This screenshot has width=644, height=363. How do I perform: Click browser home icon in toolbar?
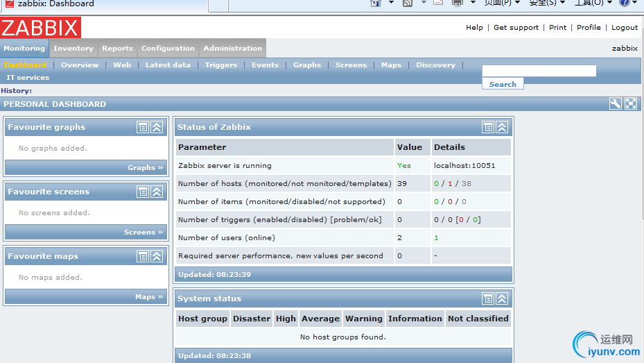pyautogui.click(x=376, y=3)
